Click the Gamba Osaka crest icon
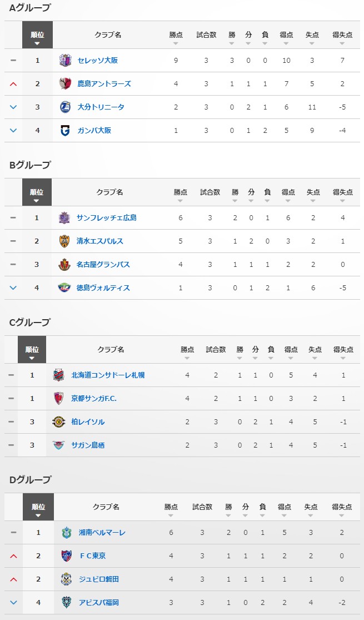364x620 pixels. click(66, 130)
